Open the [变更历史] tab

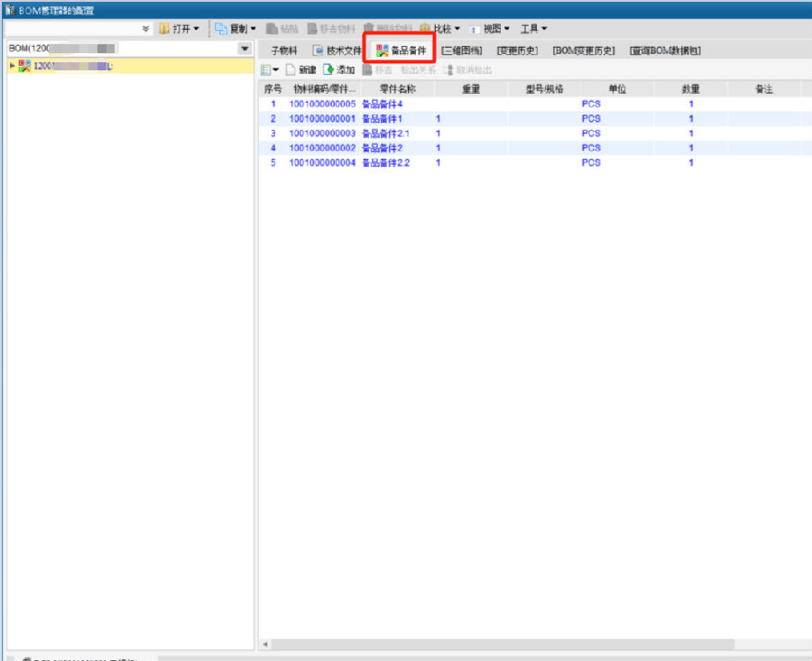click(x=517, y=50)
